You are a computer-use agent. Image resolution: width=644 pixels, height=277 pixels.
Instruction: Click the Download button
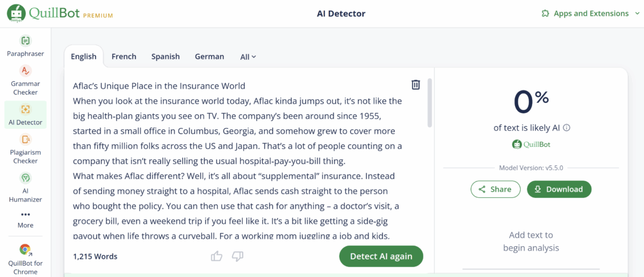559,189
